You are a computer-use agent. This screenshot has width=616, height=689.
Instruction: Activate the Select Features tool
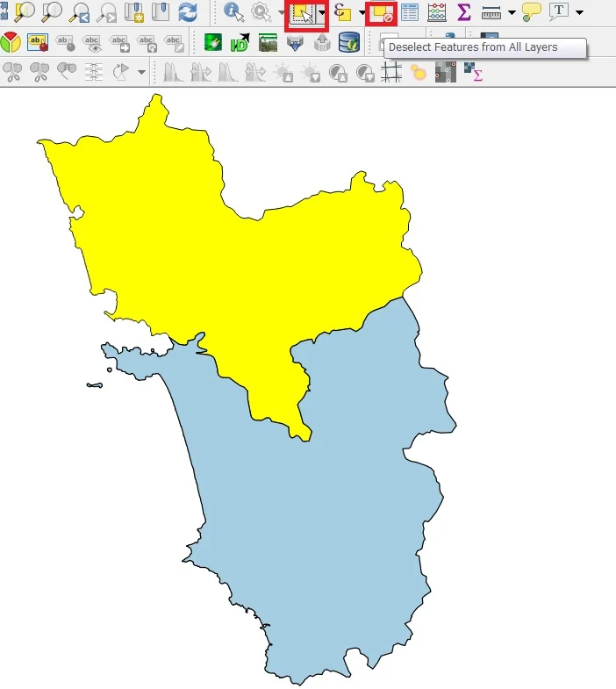pyautogui.click(x=302, y=13)
